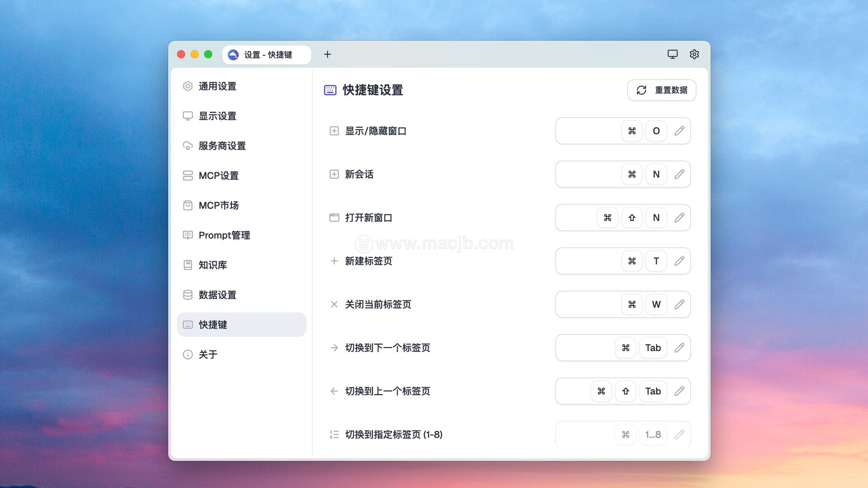Viewport: 868px width, 488px height.
Task: Click the 关于 sidebar item
Action: 208,355
